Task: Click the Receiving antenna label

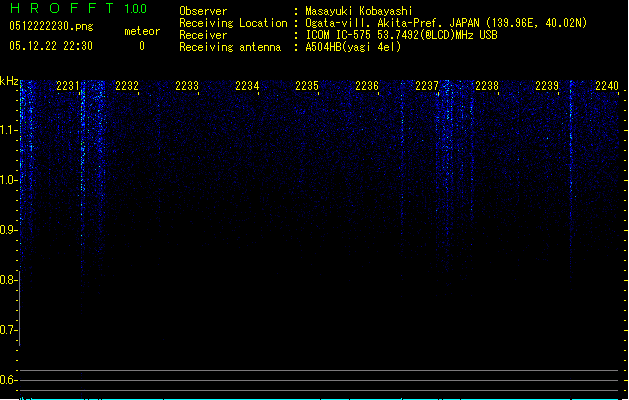Action: [x=230, y=47]
